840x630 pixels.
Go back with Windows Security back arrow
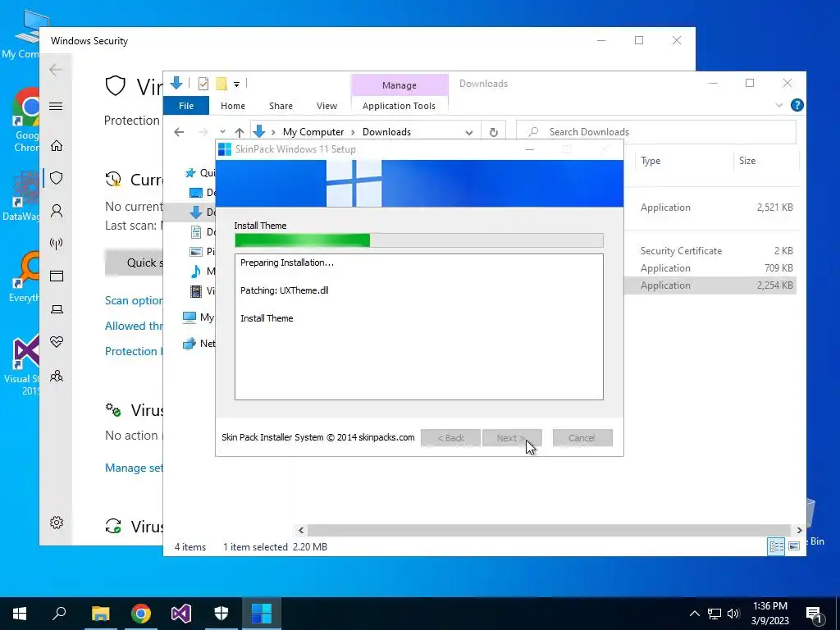click(56, 69)
